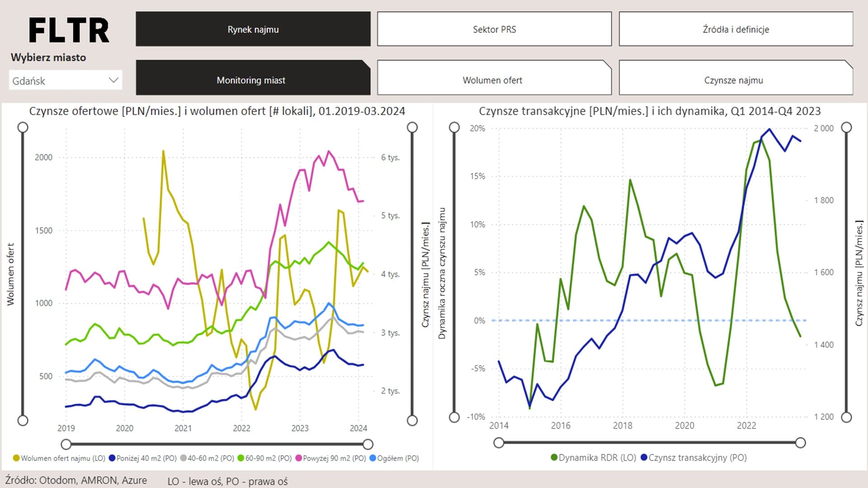Click Dynamika RDR (LO) legend marker
Screen dimensions: 868x488
pos(554,458)
